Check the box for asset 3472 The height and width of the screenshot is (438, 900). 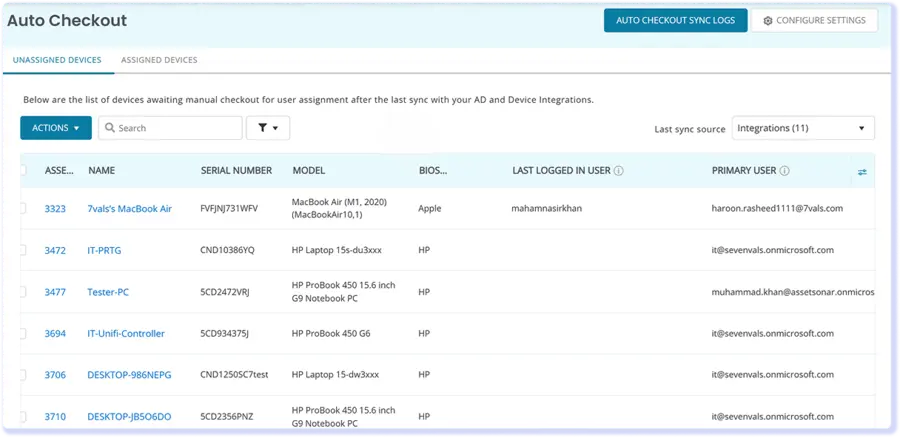pos(23,250)
